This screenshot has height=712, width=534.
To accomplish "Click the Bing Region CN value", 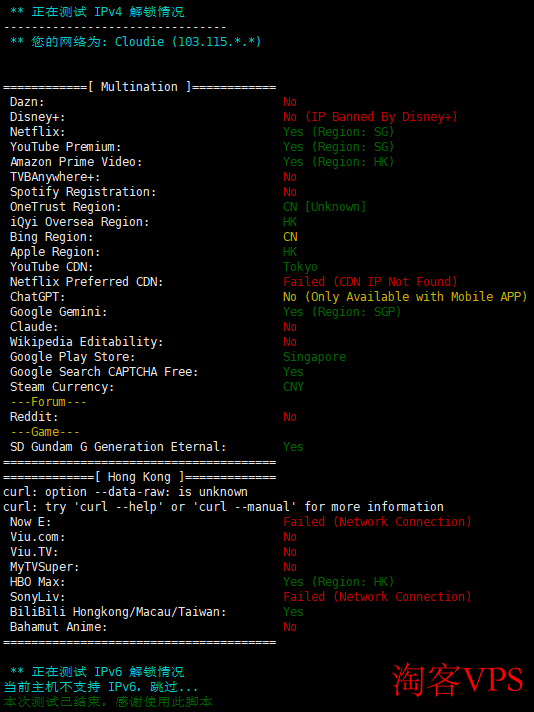I will [290, 237].
